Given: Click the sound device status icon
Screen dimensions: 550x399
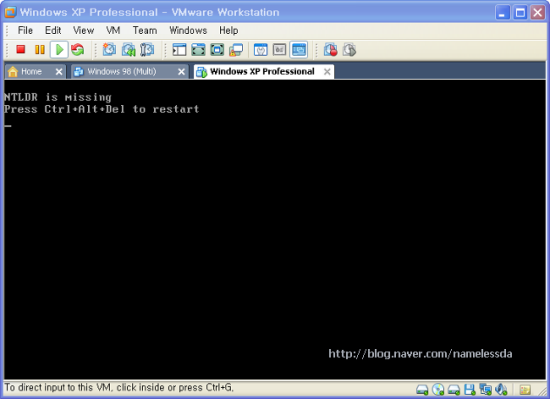Looking at the screenshot, I should coord(501,389).
